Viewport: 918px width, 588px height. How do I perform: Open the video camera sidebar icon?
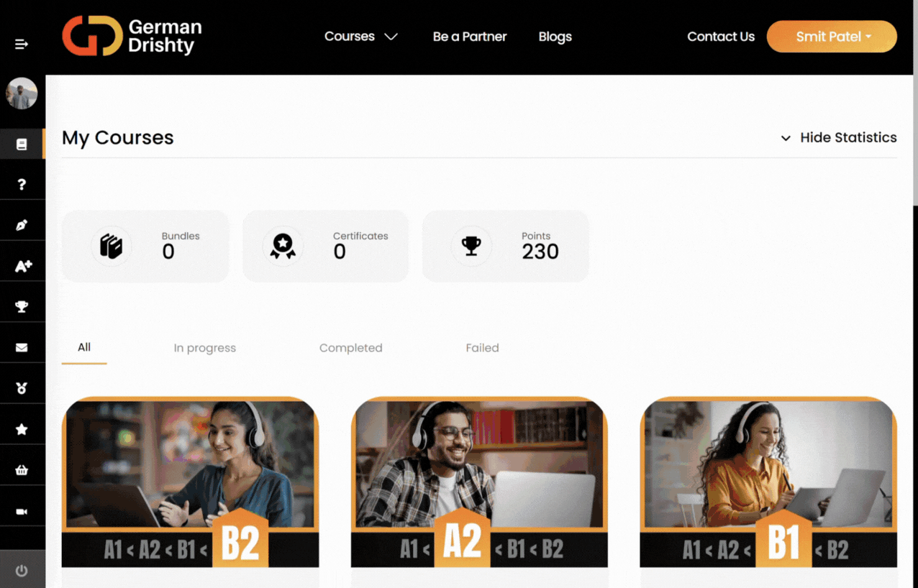click(22, 511)
